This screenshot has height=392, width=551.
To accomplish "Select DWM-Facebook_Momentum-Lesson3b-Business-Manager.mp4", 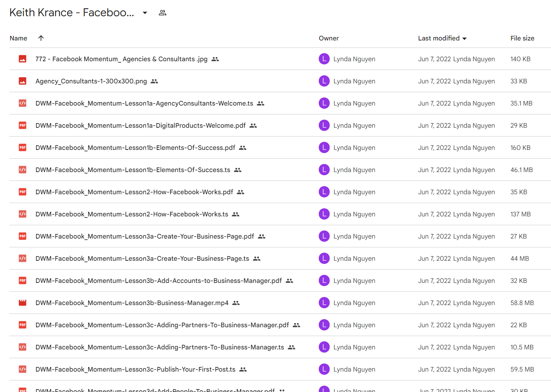I will (x=132, y=303).
